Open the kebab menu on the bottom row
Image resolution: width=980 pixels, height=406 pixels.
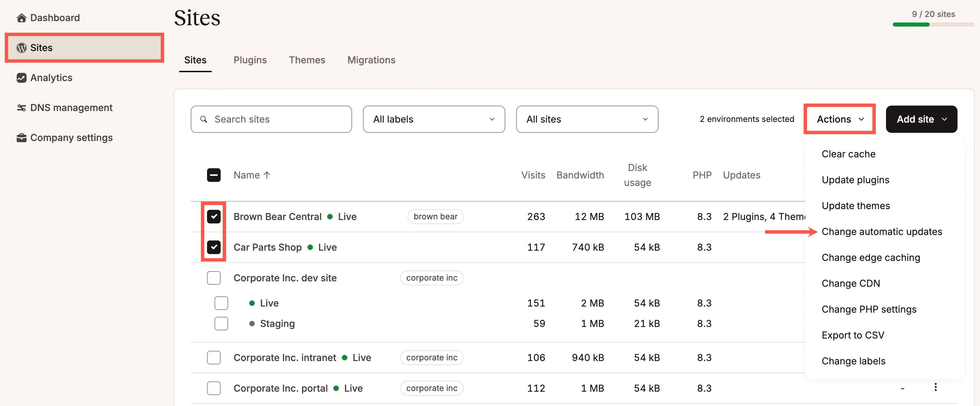click(x=936, y=387)
